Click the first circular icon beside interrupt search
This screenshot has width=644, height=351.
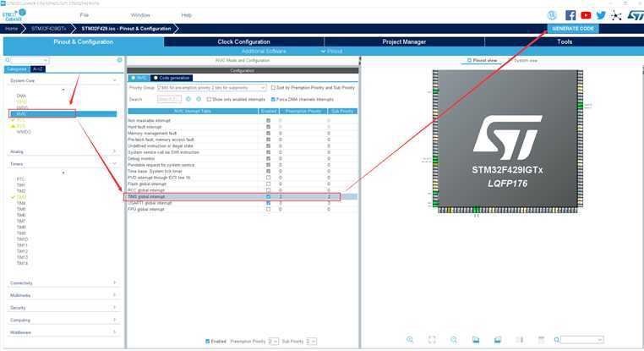188,99
